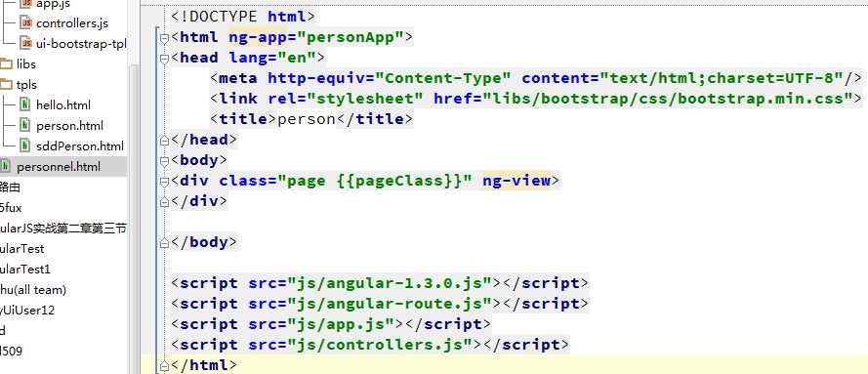Click the libs folder icon
Screen dimensions: 868x374
pos(6,64)
